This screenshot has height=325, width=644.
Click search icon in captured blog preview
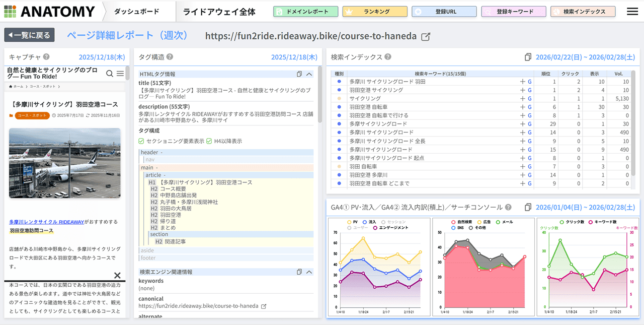(x=109, y=74)
